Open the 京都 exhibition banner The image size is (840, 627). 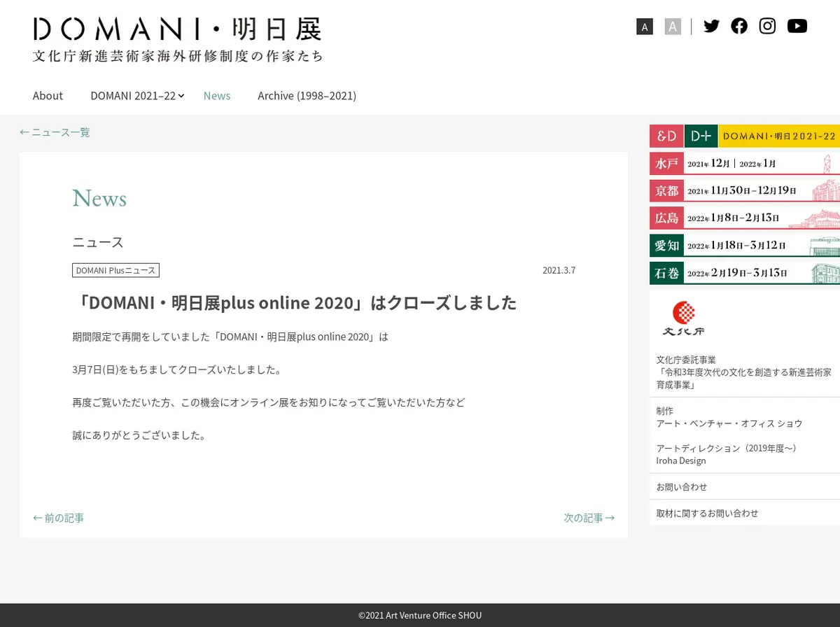coord(745,190)
